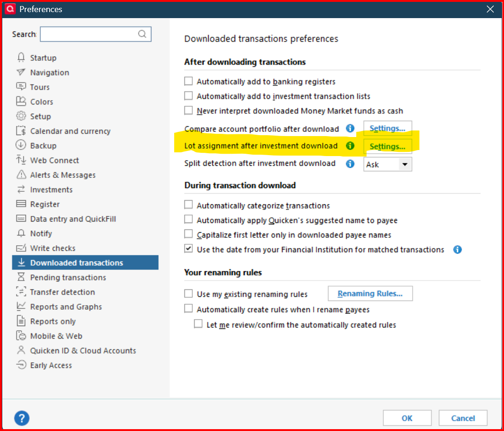Open help with the blue question mark
Viewport: 504px width, 431px height.
tap(21, 418)
